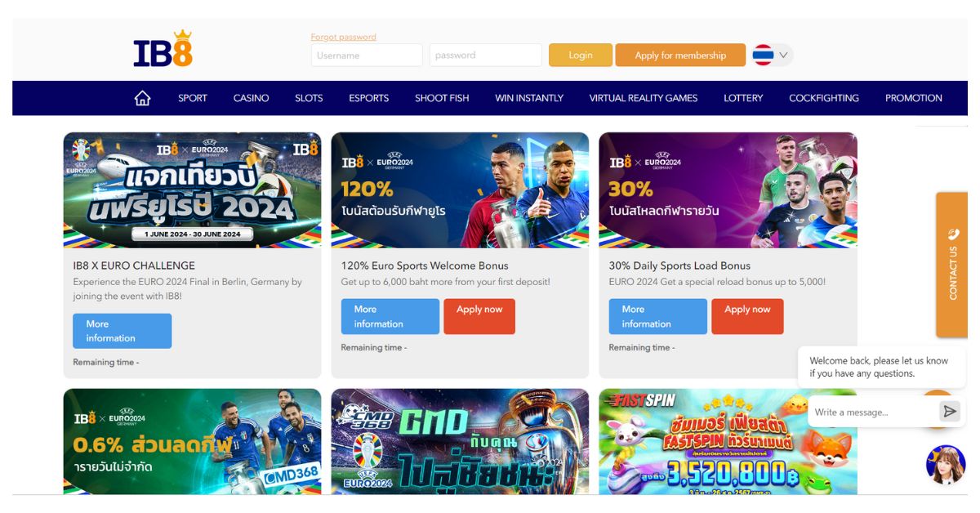Open the IB8 X EURO CHALLENGE banner
The image size is (980, 513).
pyautogui.click(x=192, y=190)
